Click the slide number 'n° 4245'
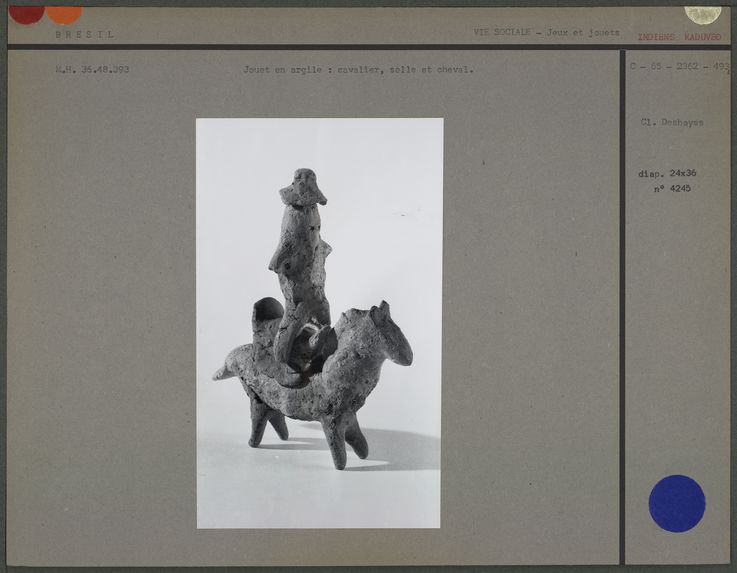The image size is (737, 573). (672, 188)
